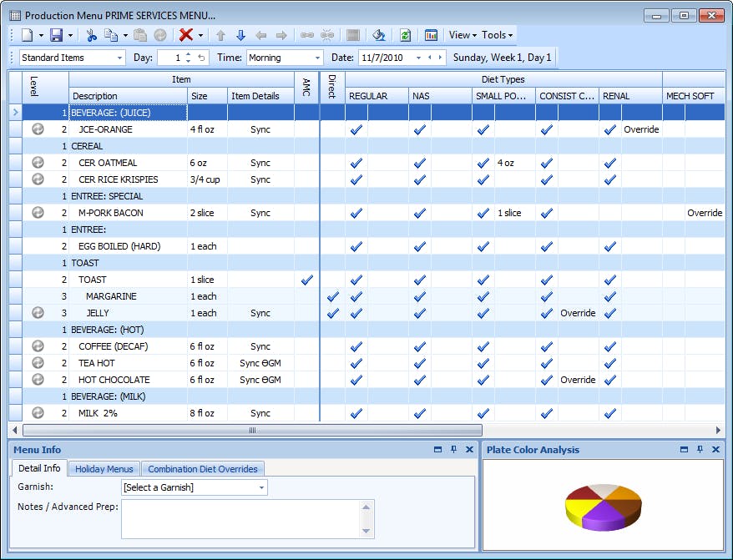Toggle NAS check for CER OATMEAL
Image resolution: width=733 pixels, height=560 pixels.
(x=420, y=163)
